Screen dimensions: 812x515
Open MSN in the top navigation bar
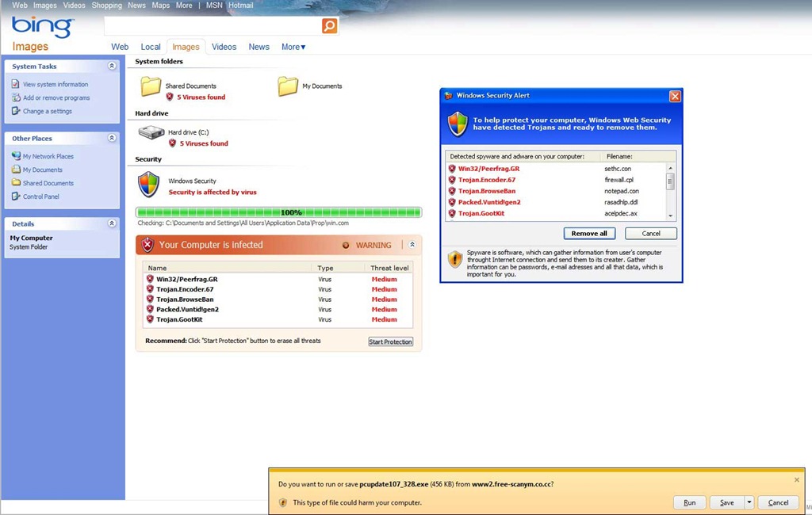click(x=214, y=6)
